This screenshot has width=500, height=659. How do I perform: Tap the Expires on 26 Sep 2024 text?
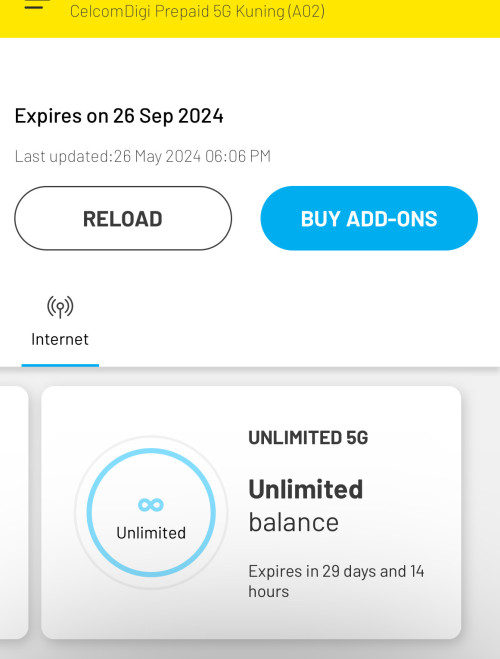[x=119, y=116]
